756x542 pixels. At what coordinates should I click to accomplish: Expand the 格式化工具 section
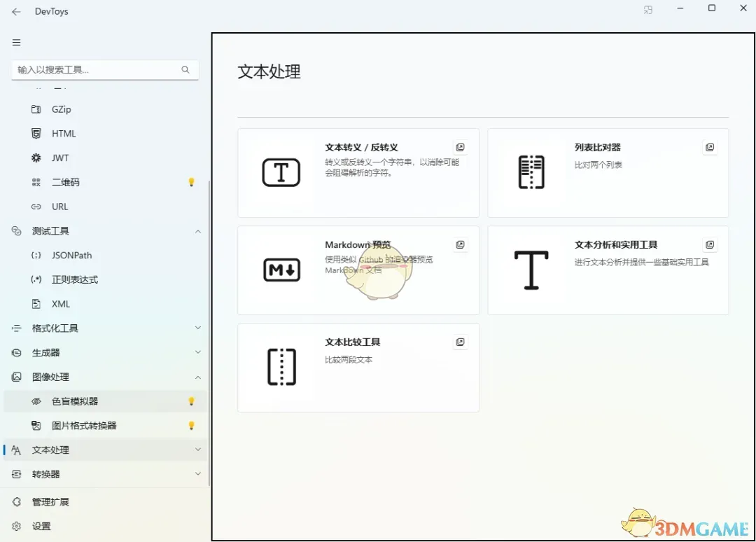tap(198, 328)
